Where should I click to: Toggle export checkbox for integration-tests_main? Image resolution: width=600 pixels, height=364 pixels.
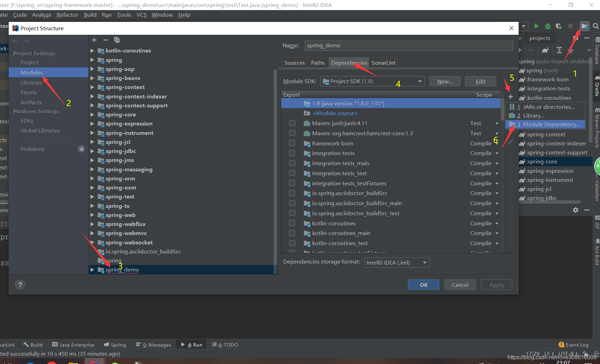292,163
